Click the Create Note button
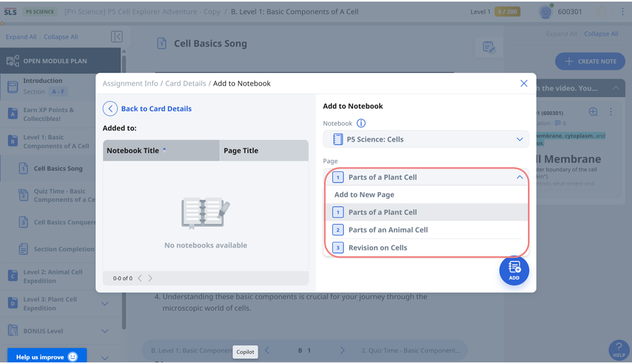This screenshot has height=364, width=632. tap(590, 61)
